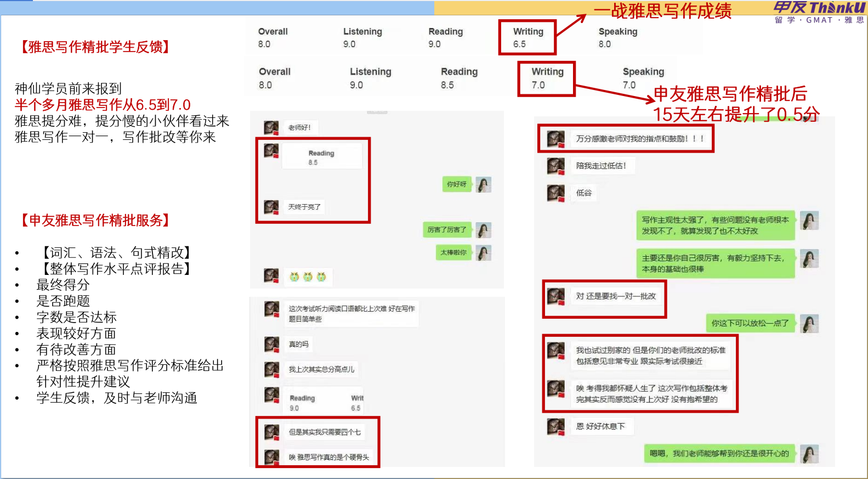Click the green "嗯嗯,我们老师能够帮到你" bubble

[x=719, y=454]
